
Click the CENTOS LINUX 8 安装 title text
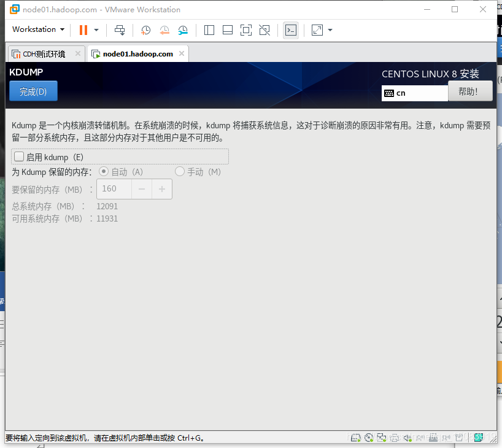pos(430,74)
